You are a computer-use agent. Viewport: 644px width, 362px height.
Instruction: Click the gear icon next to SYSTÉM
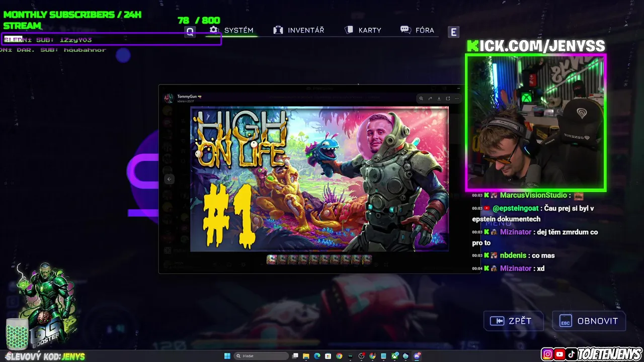coord(214,30)
